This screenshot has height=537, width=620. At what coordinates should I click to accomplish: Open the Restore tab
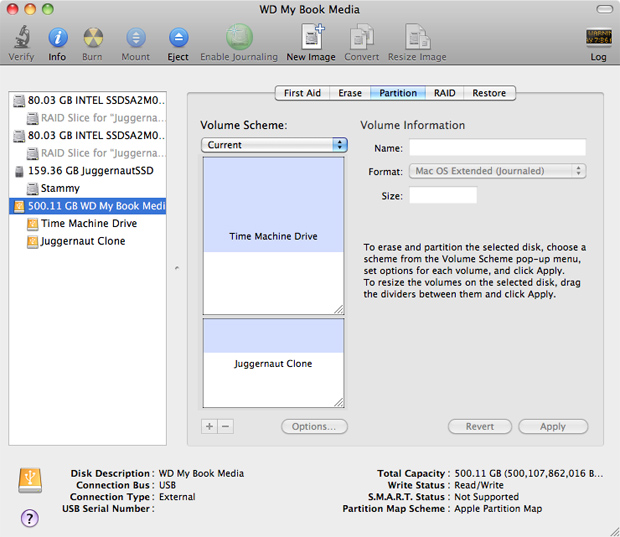(489, 93)
